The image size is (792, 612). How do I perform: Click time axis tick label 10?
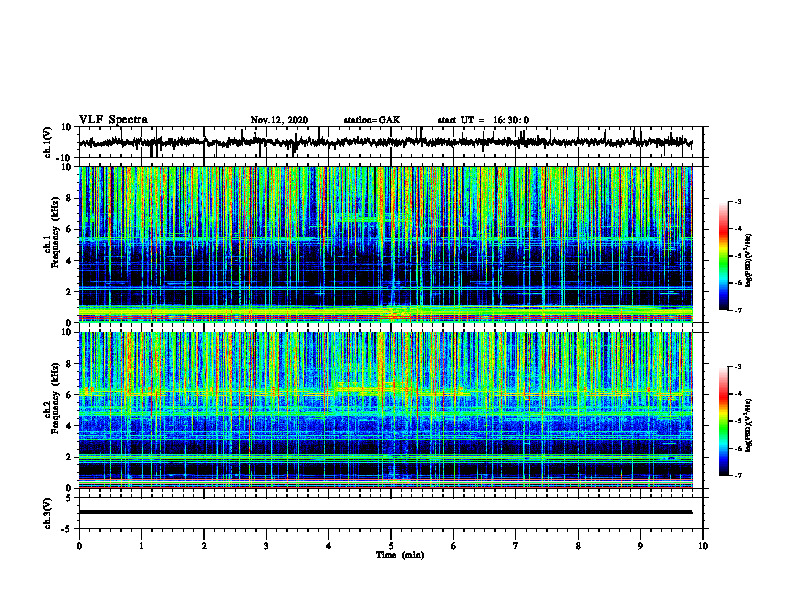point(703,546)
